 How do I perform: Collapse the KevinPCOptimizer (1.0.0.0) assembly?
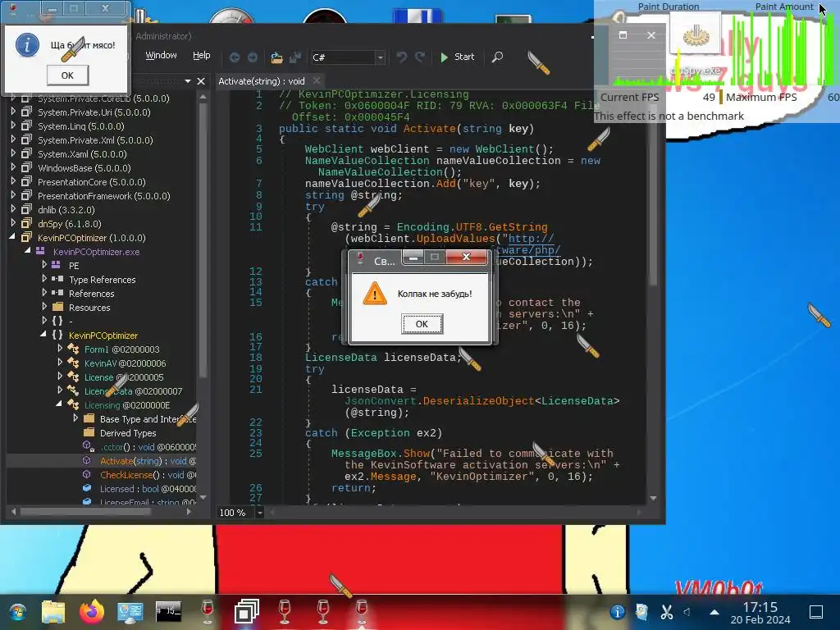pyautogui.click(x=13, y=237)
